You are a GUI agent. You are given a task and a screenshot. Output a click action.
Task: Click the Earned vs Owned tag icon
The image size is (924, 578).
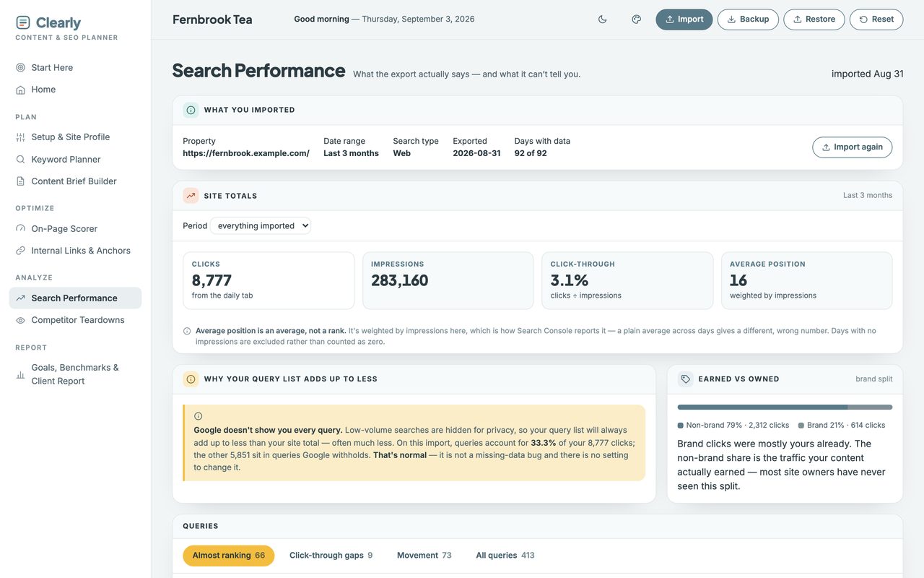[x=686, y=379]
